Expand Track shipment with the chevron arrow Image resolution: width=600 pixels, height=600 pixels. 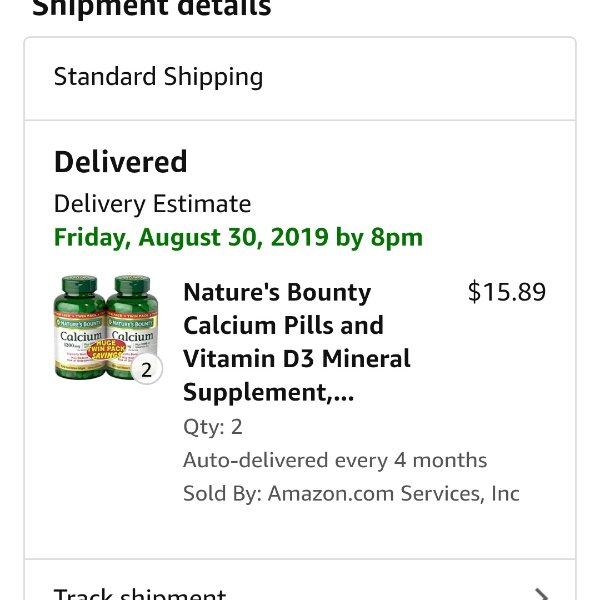[542, 594]
